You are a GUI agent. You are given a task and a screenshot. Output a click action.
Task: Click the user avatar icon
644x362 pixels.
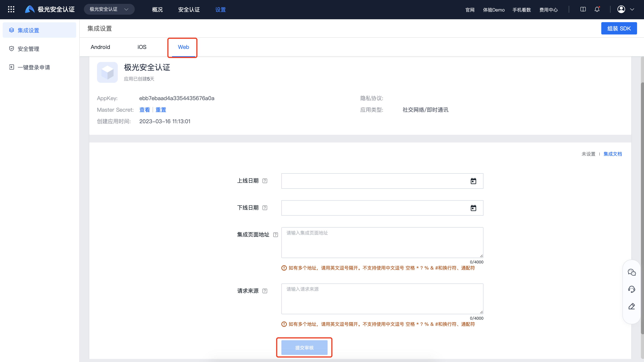point(621,9)
